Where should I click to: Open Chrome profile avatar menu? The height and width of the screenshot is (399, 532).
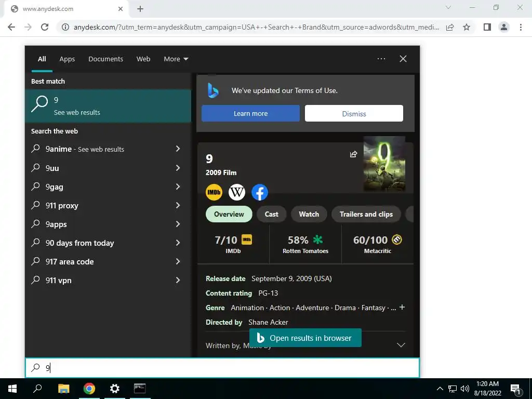point(504,27)
